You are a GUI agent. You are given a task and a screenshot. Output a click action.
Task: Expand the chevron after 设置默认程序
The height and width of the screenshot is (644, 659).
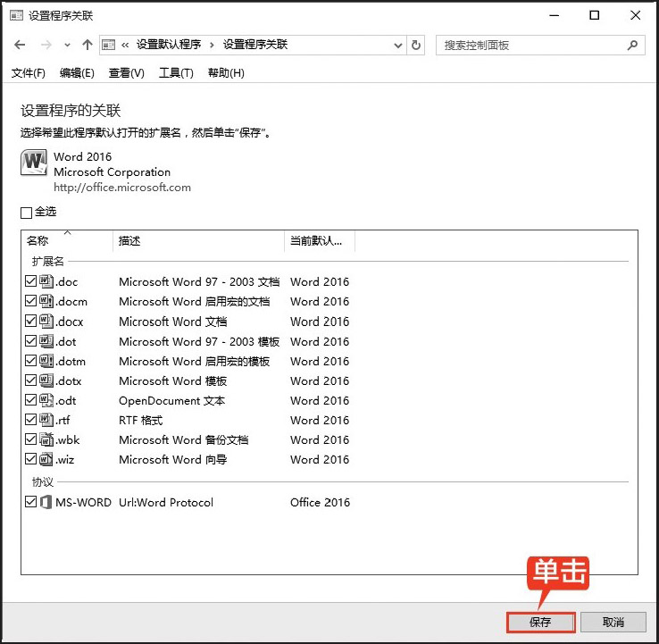click(x=212, y=45)
